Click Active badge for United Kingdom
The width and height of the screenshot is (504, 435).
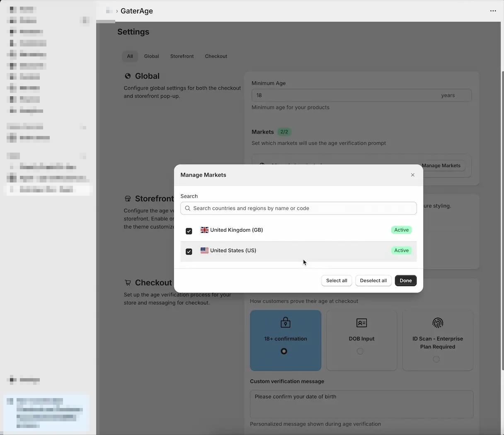[x=401, y=230]
